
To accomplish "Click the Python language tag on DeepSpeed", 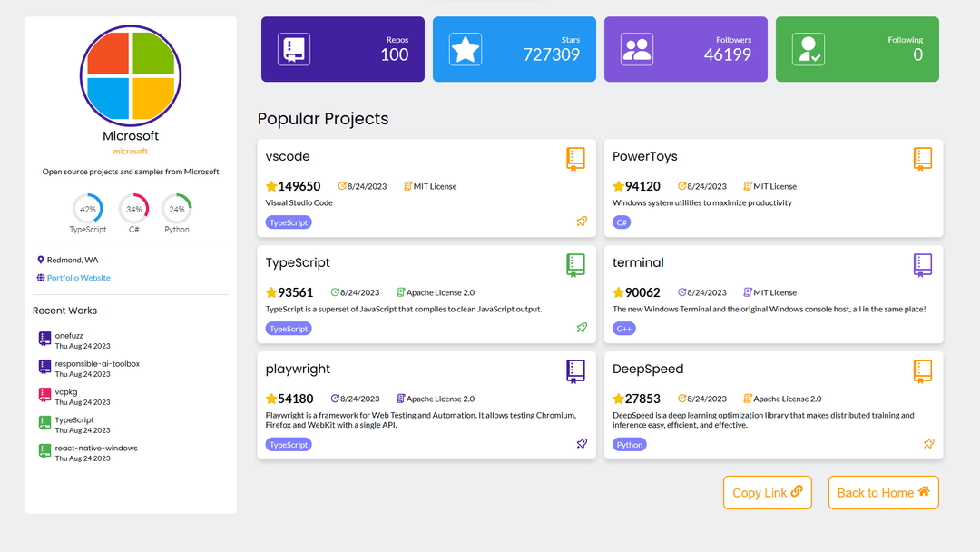I will point(630,445).
